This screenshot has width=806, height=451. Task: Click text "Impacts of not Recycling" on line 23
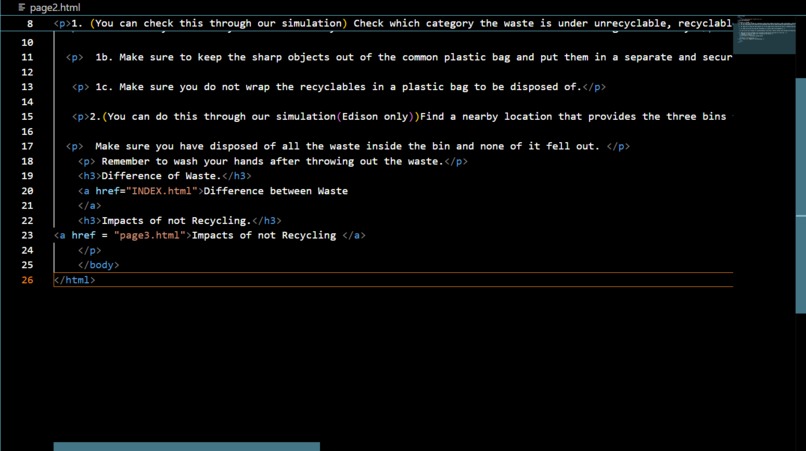pyautogui.click(x=264, y=235)
